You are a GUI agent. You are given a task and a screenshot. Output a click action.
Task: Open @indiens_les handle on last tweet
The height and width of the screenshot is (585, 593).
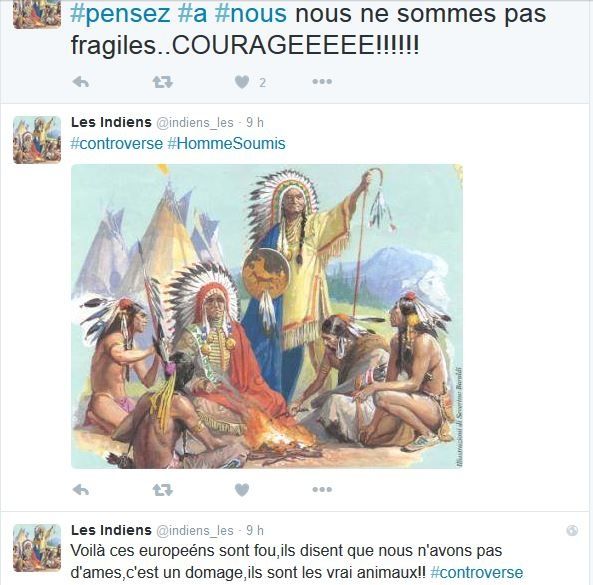tap(195, 531)
